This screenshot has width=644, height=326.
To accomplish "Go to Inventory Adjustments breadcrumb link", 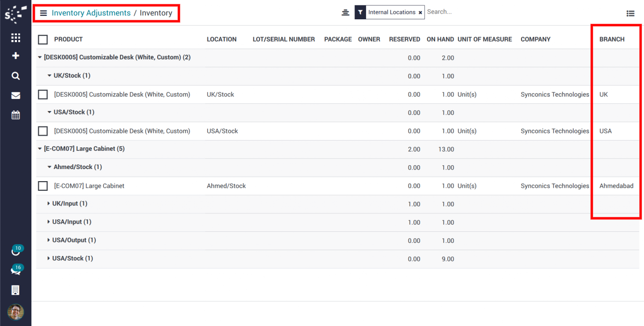I will [91, 13].
